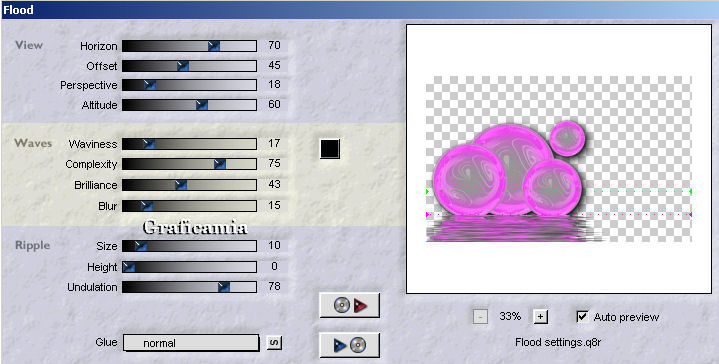The height and width of the screenshot is (364, 719).
Task: Click the blue-arrow-and-disc save settings button
Action: [x=349, y=345]
